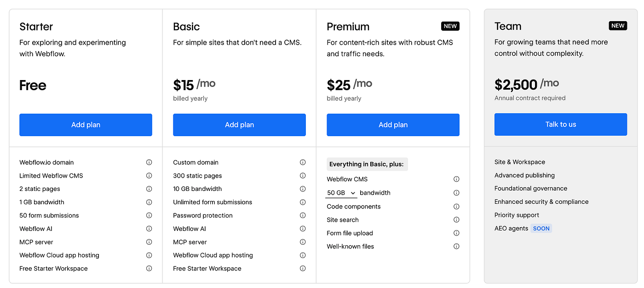Open the 50 GB bandwidth dropdown
The image size is (644, 288).
[341, 193]
